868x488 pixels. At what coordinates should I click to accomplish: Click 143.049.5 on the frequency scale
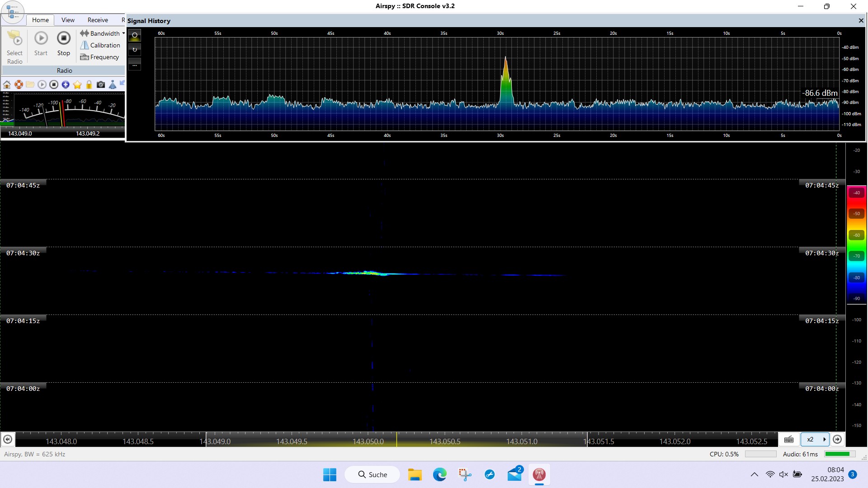click(292, 441)
